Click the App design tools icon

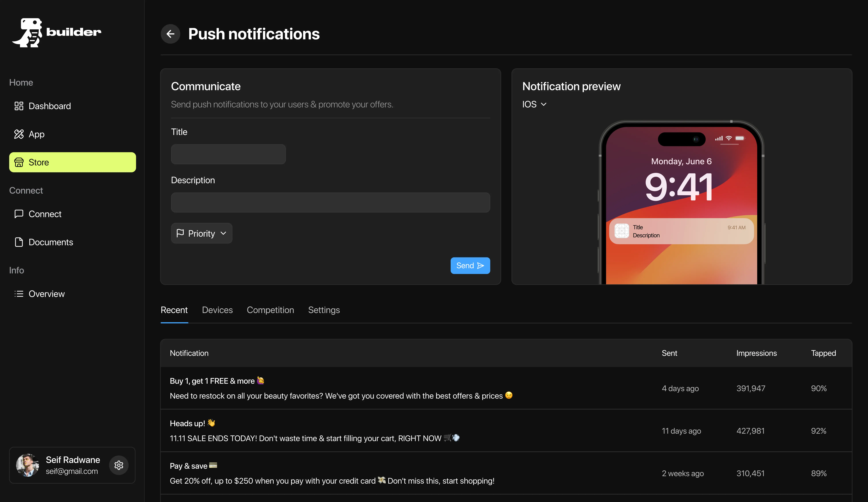point(19,134)
